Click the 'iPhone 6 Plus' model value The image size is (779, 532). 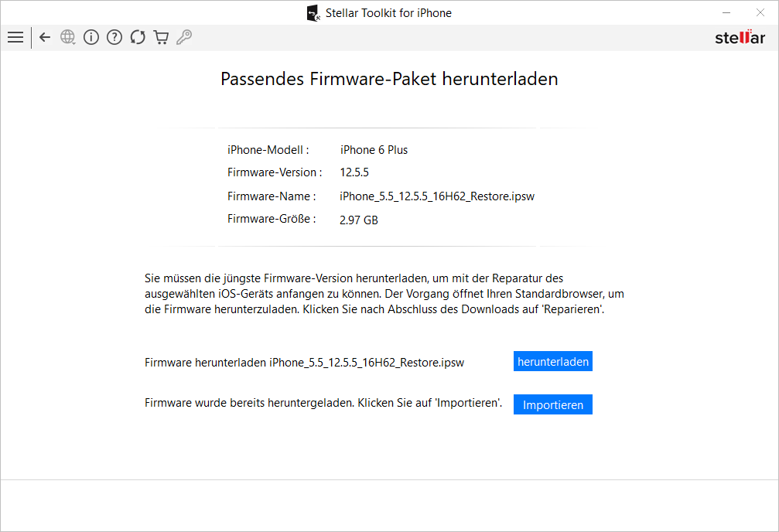click(x=374, y=150)
